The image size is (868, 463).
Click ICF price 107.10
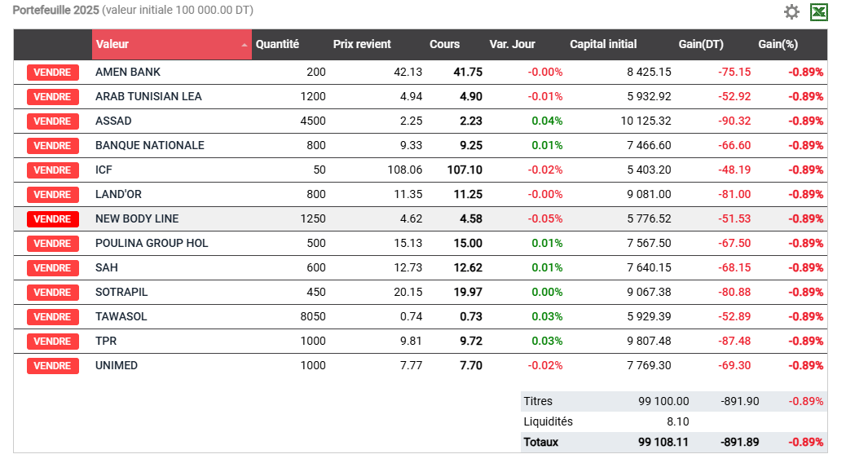(x=465, y=170)
